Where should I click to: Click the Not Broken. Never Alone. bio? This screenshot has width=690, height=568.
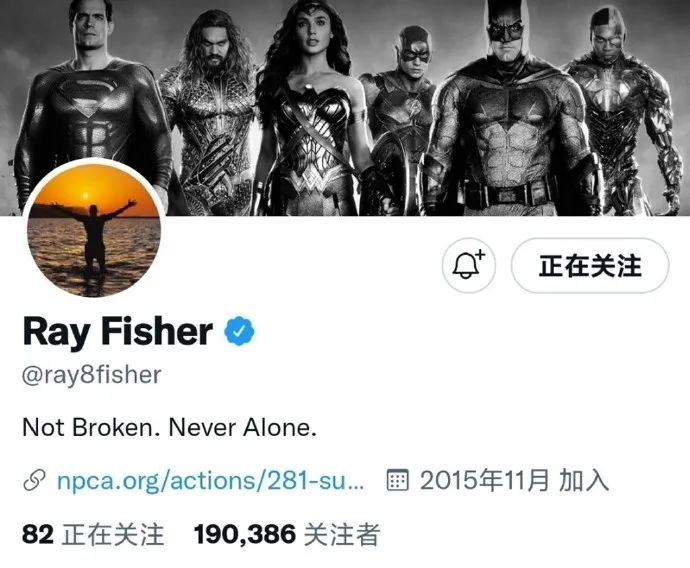tap(169, 427)
